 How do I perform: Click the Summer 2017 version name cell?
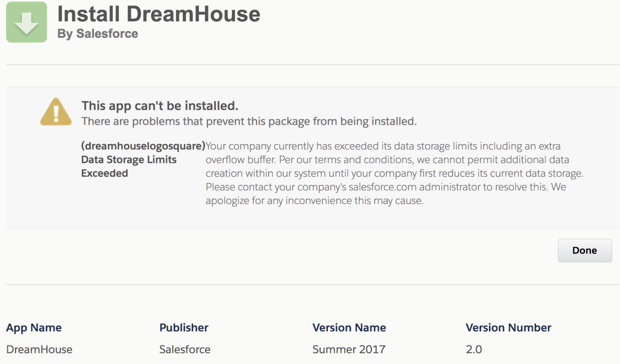click(x=349, y=349)
